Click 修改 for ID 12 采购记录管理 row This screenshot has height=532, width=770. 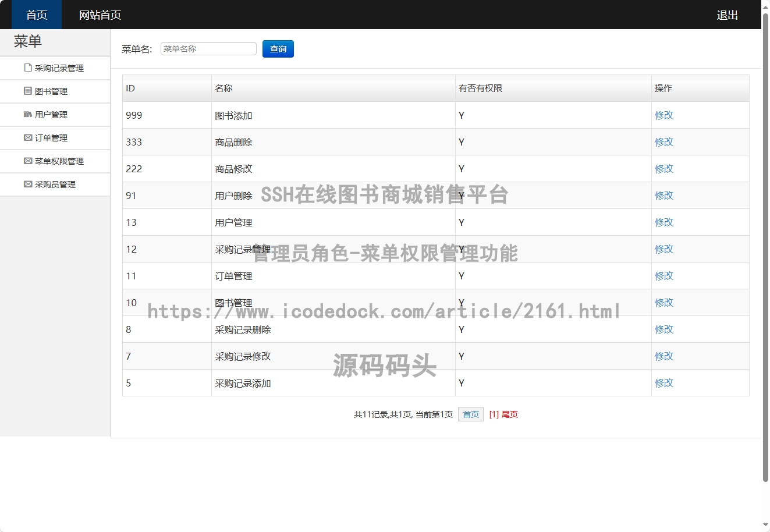click(x=664, y=249)
